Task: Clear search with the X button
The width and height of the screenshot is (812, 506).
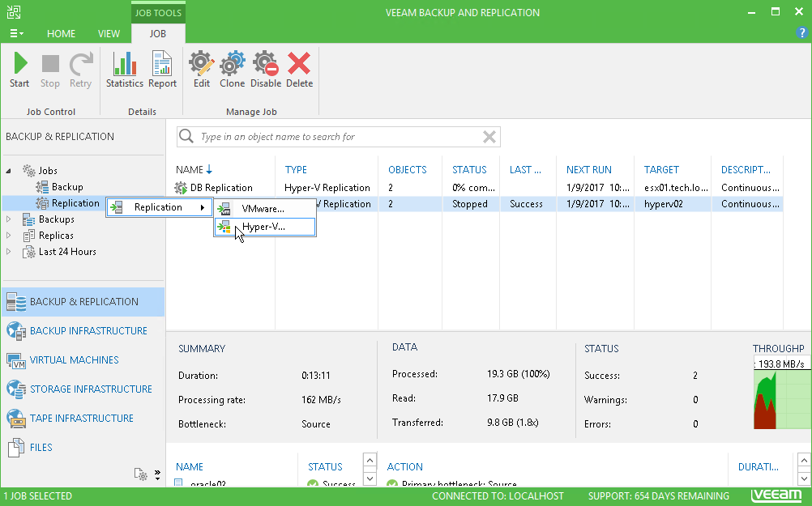Action: (489, 137)
